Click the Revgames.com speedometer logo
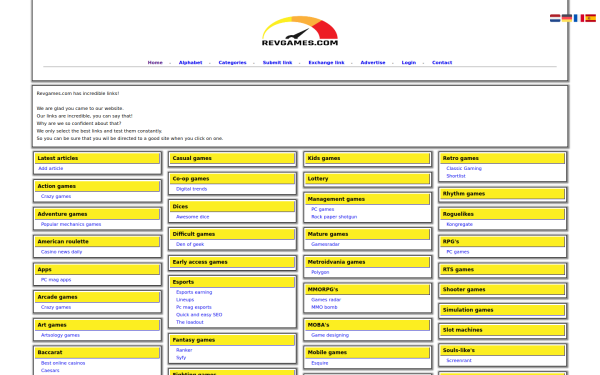The height and width of the screenshot is (375, 600). click(300, 31)
